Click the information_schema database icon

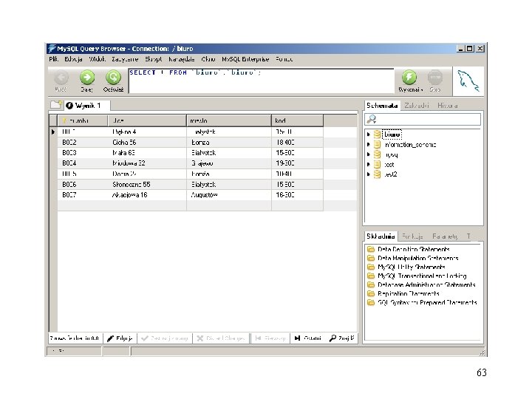click(377, 145)
